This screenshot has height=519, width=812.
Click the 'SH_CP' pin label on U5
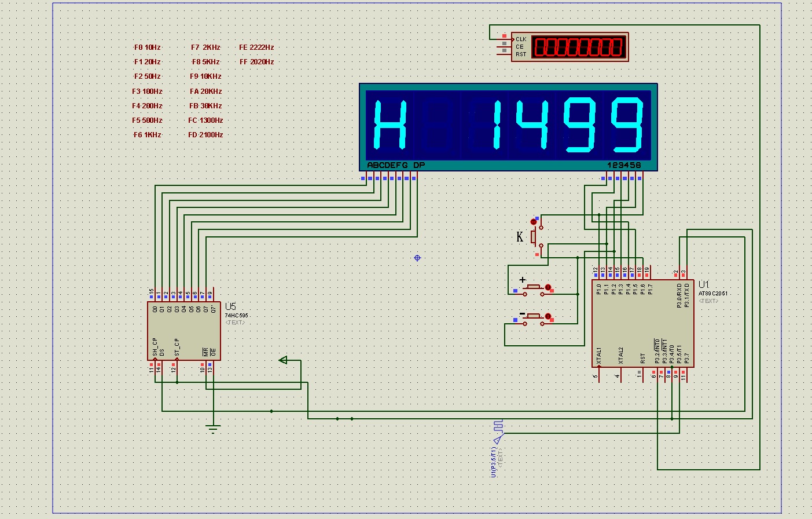pyautogui.click(x=155, y=347)
